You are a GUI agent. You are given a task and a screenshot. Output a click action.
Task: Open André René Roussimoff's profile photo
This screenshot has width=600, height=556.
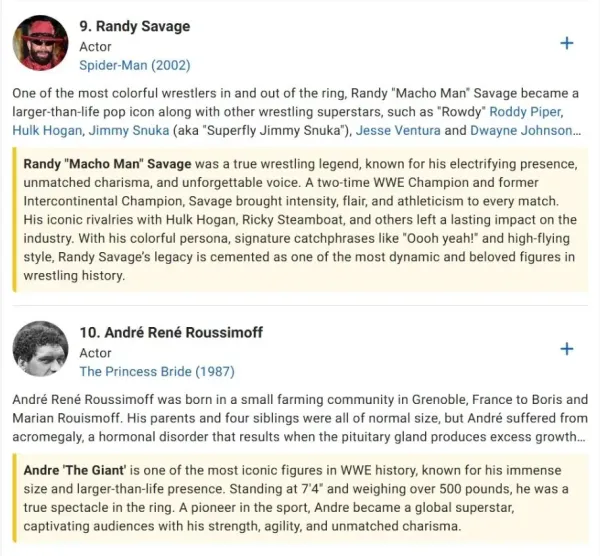pyautogui.click(x=40, y=349)
